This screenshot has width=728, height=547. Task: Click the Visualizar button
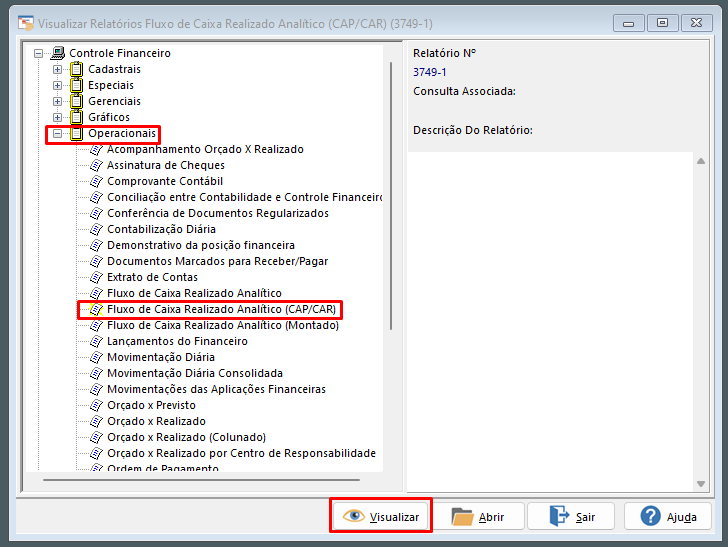[381, 516]
